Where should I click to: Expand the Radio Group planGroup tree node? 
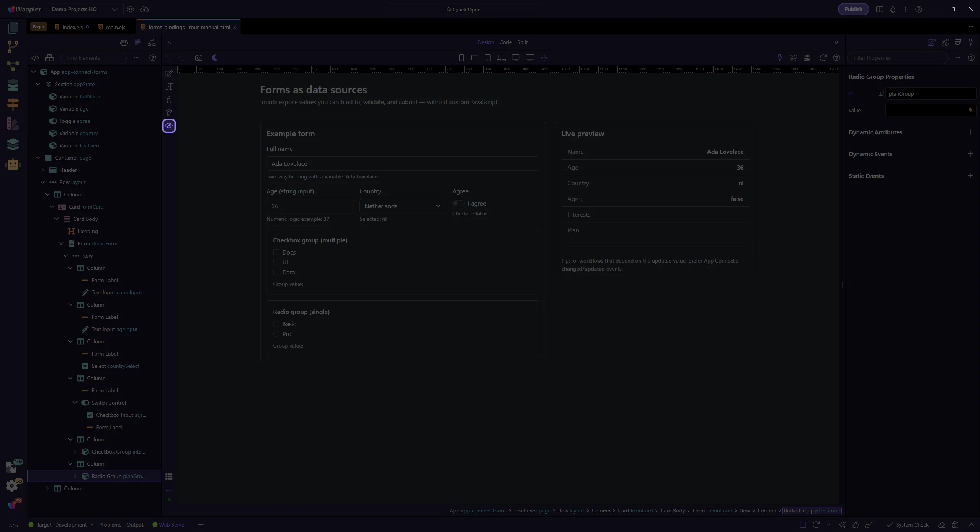coord(75,476)
